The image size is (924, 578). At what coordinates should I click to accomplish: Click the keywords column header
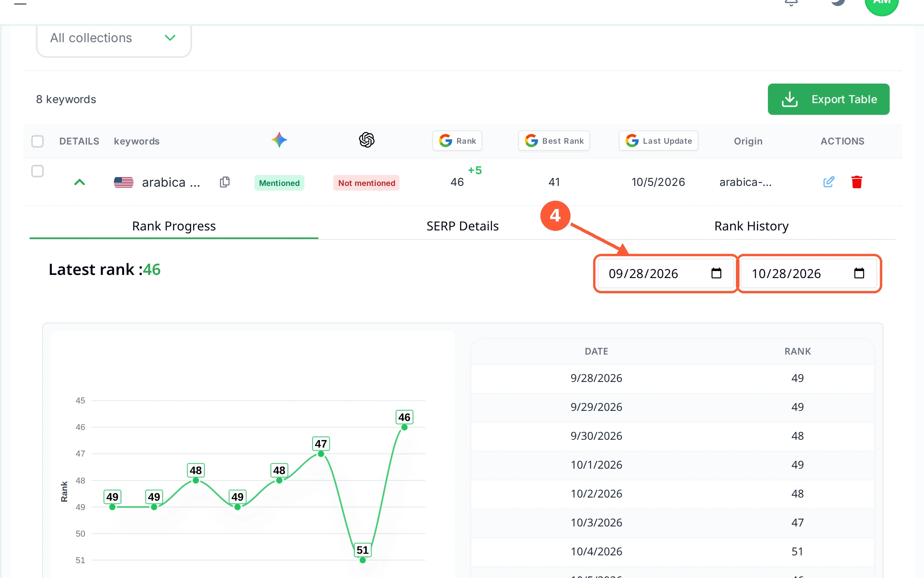click(x=137, y=141)
